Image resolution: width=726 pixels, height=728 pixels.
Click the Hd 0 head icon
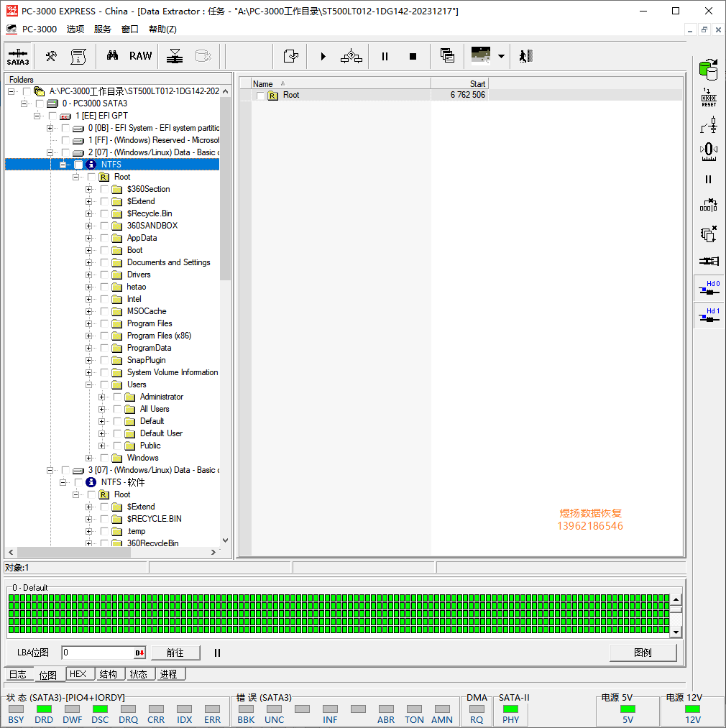pos(709,288)
